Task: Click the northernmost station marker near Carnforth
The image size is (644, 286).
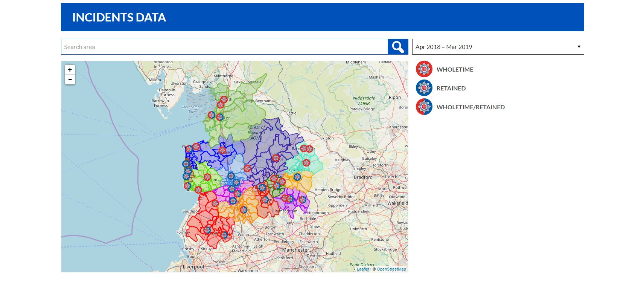Action: click(224, 99)
